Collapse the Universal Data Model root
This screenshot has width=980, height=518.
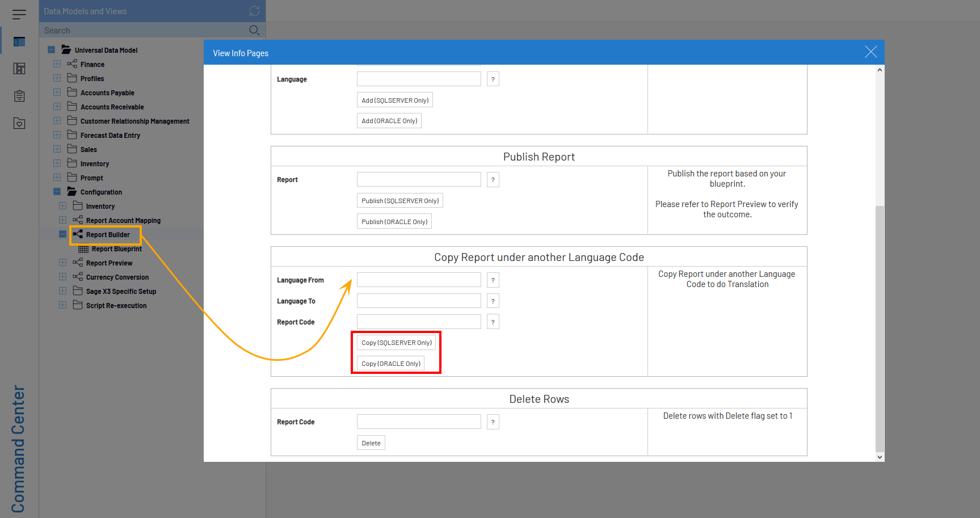click(51, 50)
